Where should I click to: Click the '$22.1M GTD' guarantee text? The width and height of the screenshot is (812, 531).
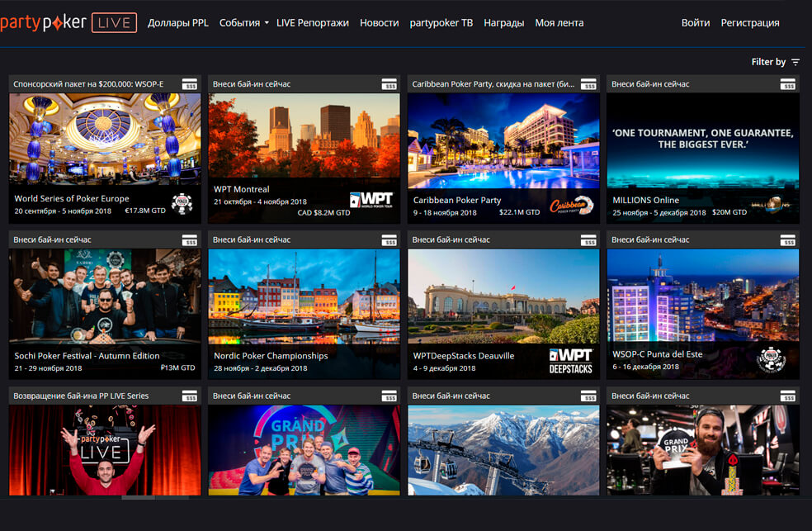coord(519,212)
